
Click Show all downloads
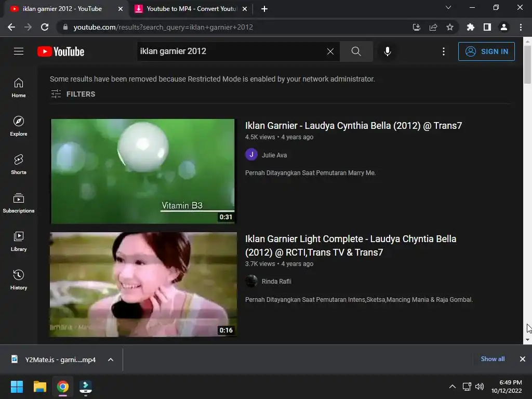coord(493,359)
